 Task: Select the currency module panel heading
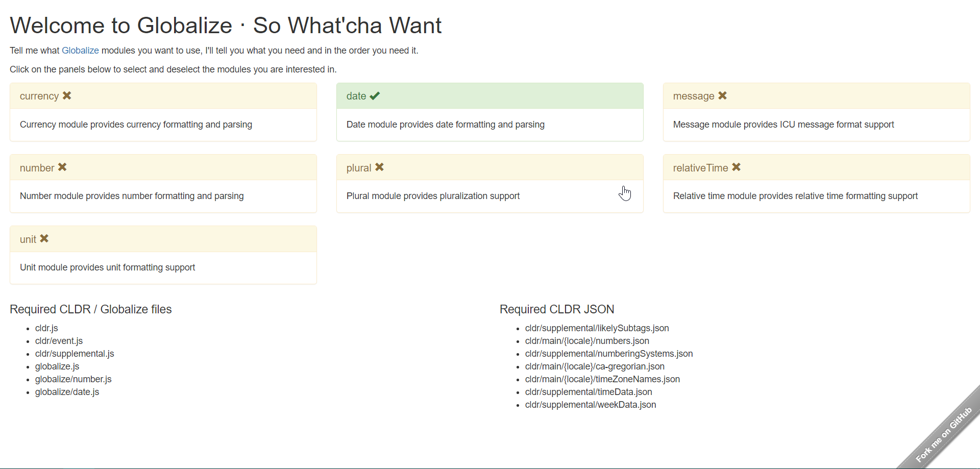[x=163, y=96]
